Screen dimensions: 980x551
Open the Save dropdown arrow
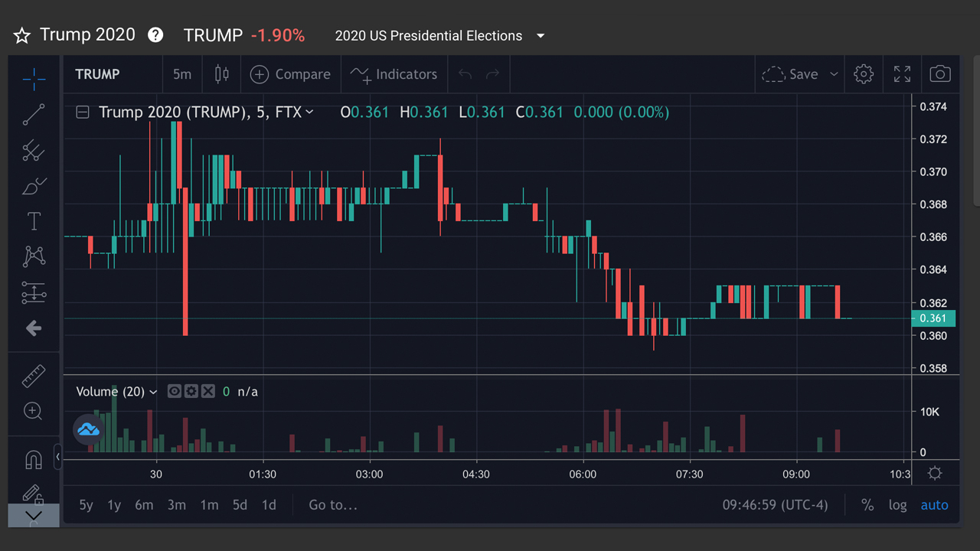pyautogui.click(x=834, y=74)
